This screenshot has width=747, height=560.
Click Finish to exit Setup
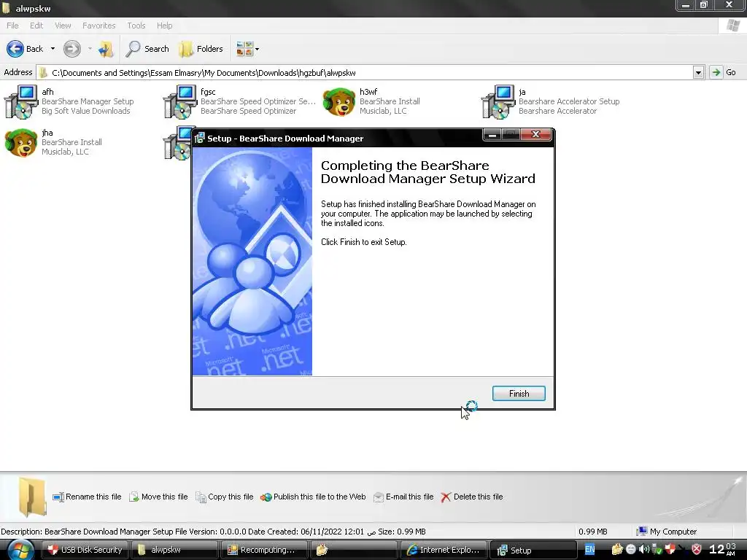point(519,393)
